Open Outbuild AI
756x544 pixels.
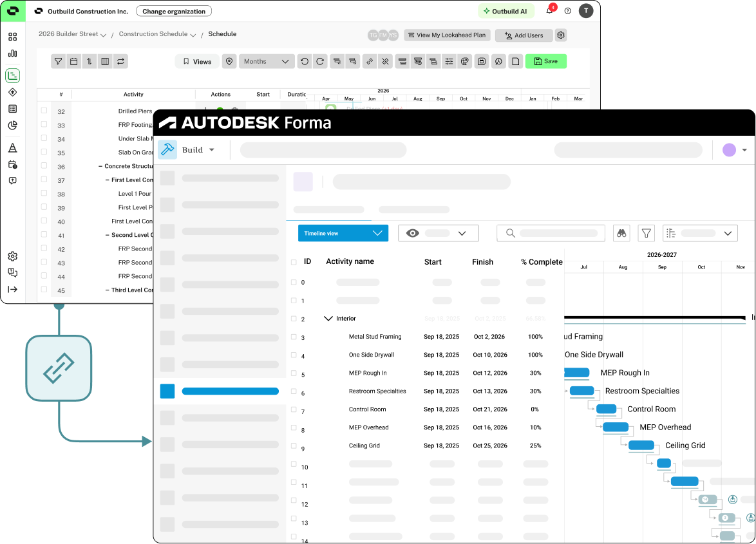pos(506,11)
